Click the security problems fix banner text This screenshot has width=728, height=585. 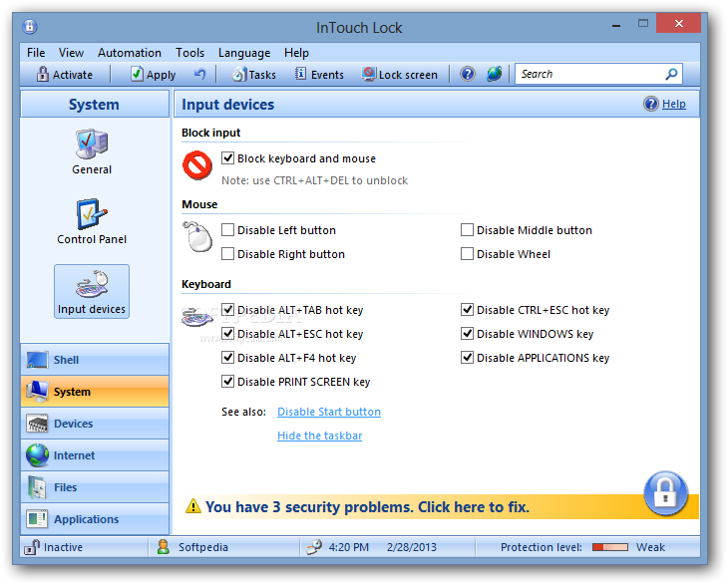pos(367,506)
